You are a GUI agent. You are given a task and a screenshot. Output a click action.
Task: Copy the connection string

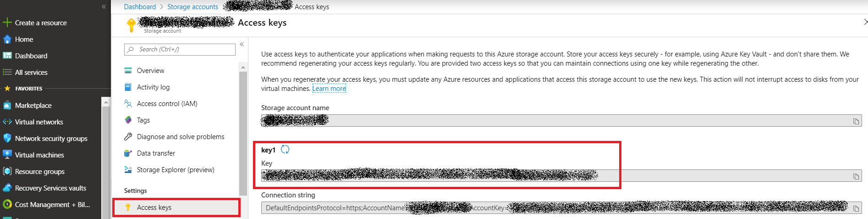pyautogui.click(x=856, y=208)
